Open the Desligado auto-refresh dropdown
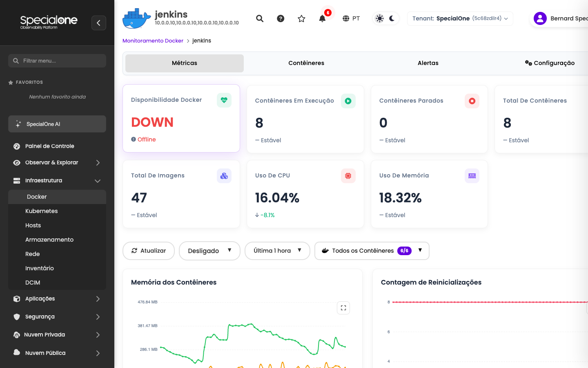This screenshot has width=588, height=368. 209,251
